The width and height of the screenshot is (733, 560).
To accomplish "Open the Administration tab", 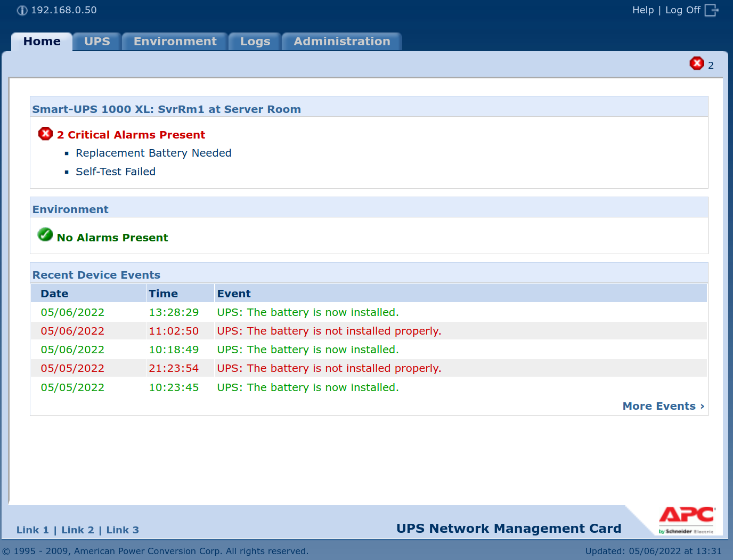I will pyautogui.click(x=342, y=42).
